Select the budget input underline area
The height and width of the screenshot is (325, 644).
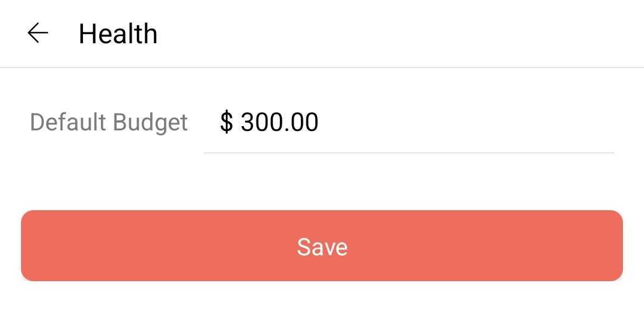[x=409, y=150]
